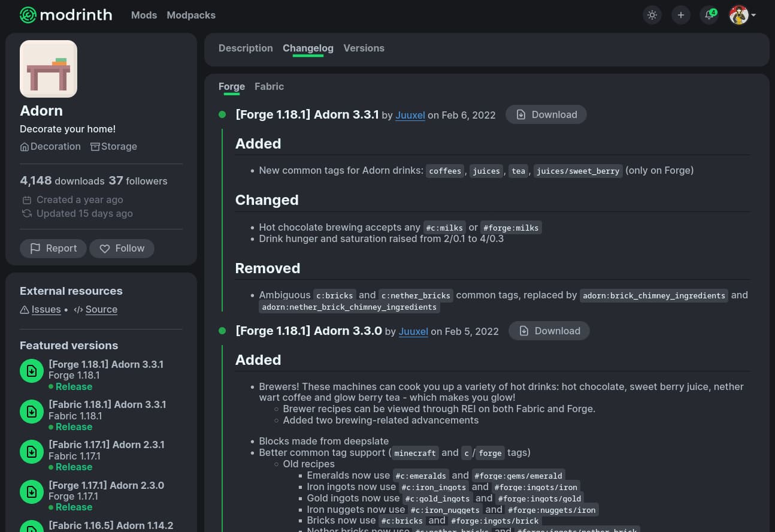Open the profile dropdown arrow beside the avatar
The width and height of the screenshot is (775, 532).
pyautogui.click(x=754, y=15)
